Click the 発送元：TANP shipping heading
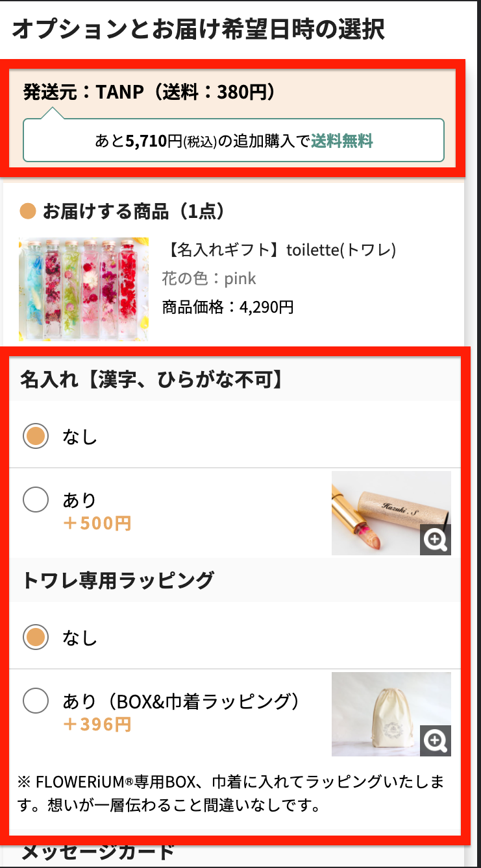This screenshot has width=481, height=868. [150, 92]
